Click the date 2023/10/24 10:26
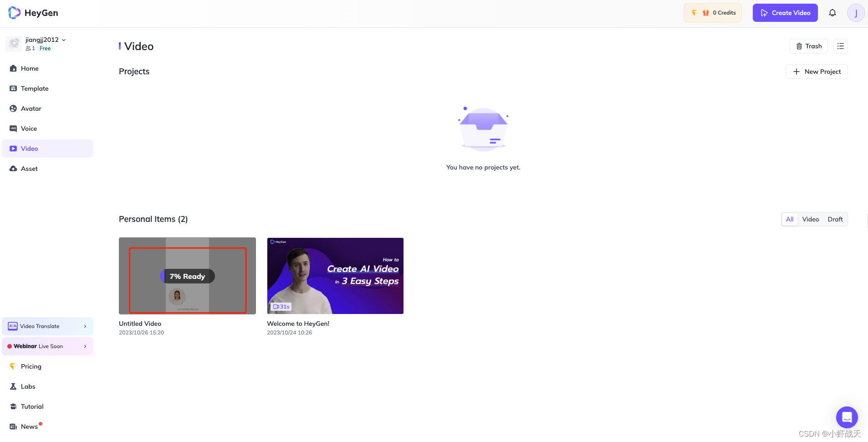868x442 pixels. click(x=290, y=333)
